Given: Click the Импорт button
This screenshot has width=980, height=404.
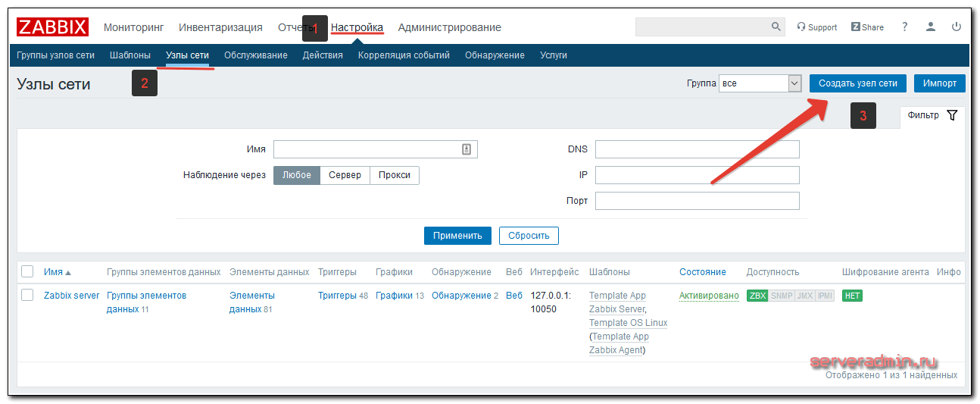Looking at the screenshot, I should (940, 83).
